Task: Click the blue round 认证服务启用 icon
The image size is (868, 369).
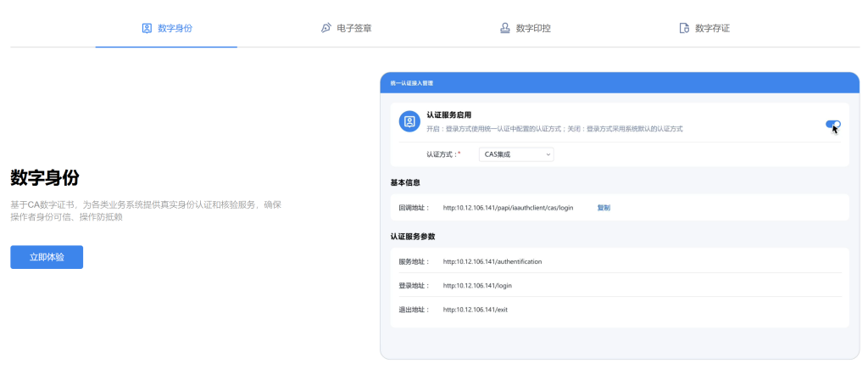Action: (x=409, y=121)
